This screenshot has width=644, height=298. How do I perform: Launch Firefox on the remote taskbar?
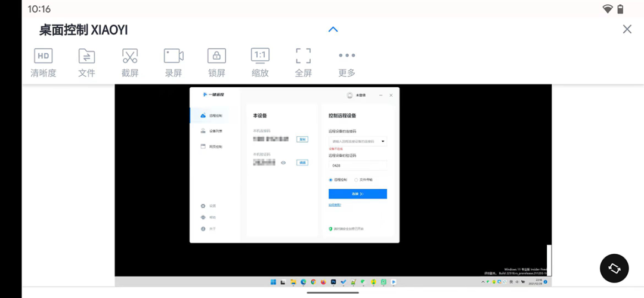[x=323, y=282]
